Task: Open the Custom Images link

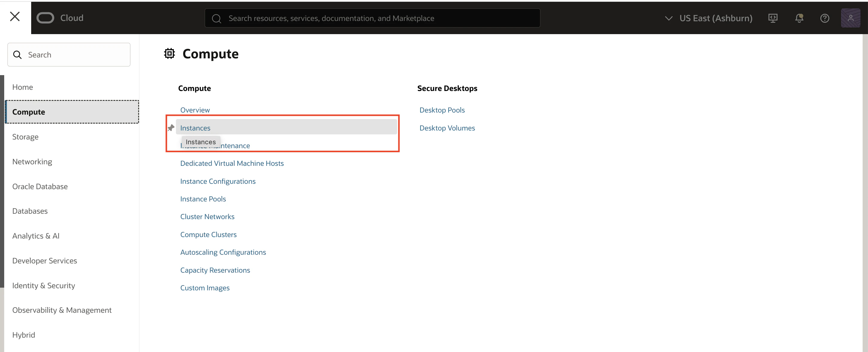Action: pos(205,288)
